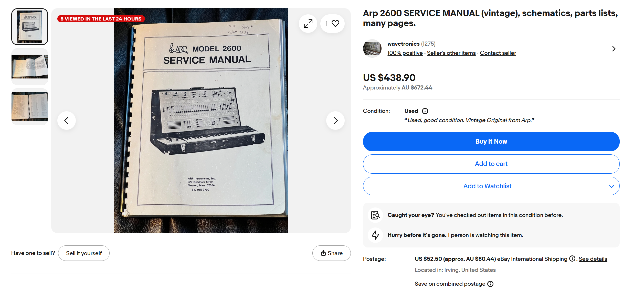The height and width of the screenshot is (288, 644).
Task: Open the Watchlist dropdown arrow
Action: [x=611, y=186]
